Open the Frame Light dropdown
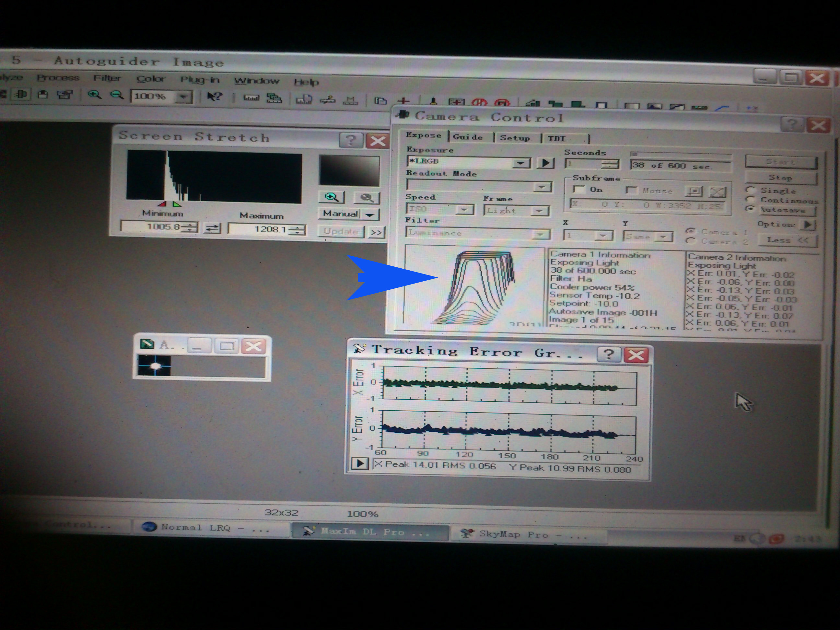Viewport: 840px width, 630px height. tap(539, 211)
